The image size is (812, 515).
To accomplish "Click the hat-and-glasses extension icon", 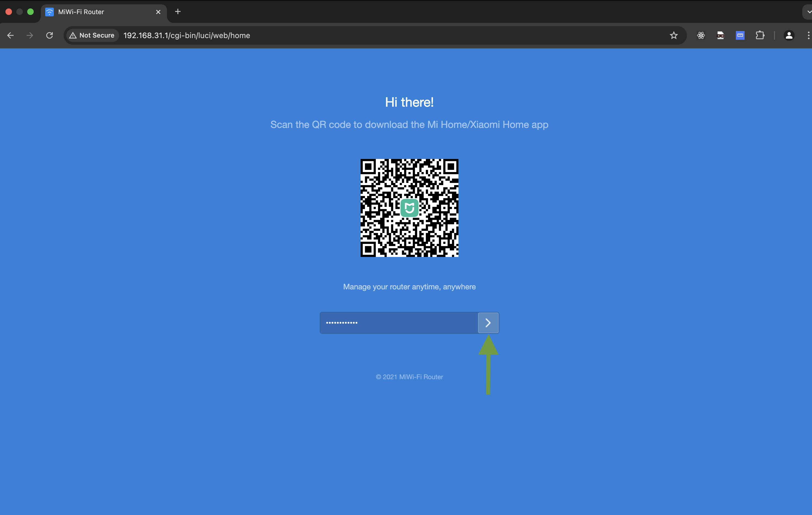I will coord(720,35).
